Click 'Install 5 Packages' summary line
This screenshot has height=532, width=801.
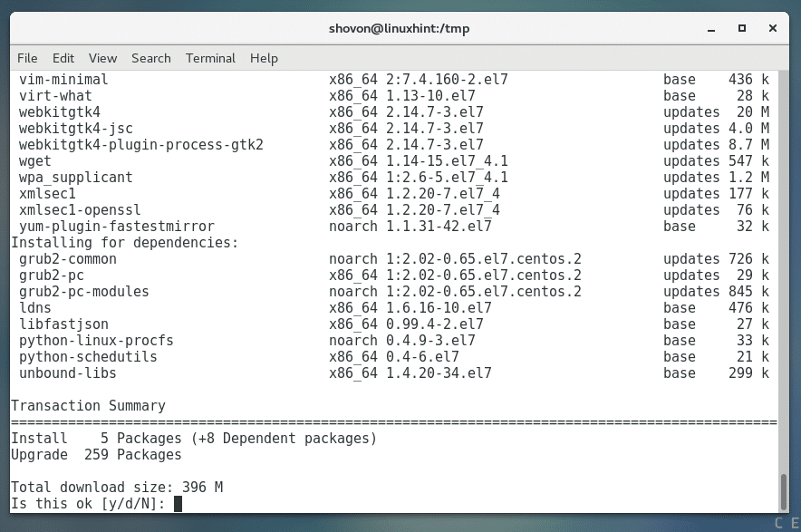pyautogui.click(x=194, y=439)
